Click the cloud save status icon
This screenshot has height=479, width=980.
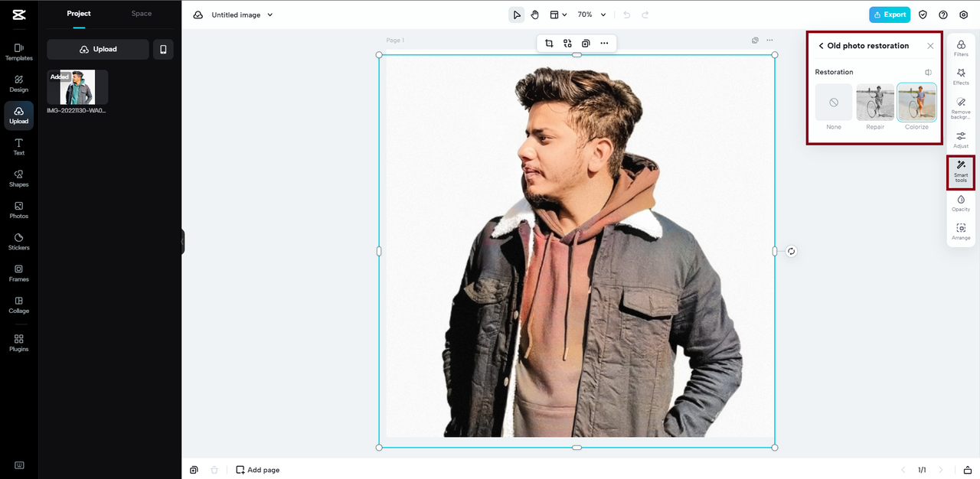198,15
